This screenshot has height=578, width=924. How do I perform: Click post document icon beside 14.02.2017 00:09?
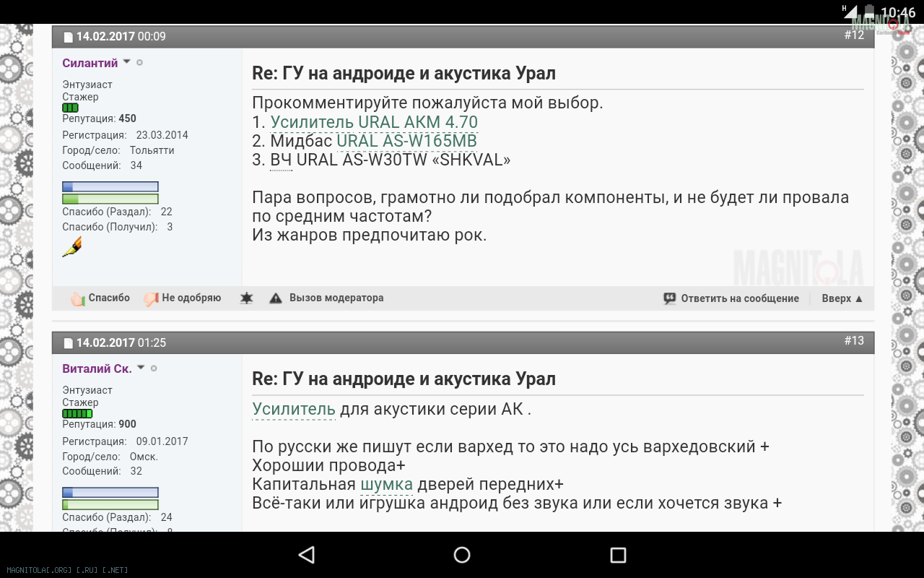click(x=69, y=37)
